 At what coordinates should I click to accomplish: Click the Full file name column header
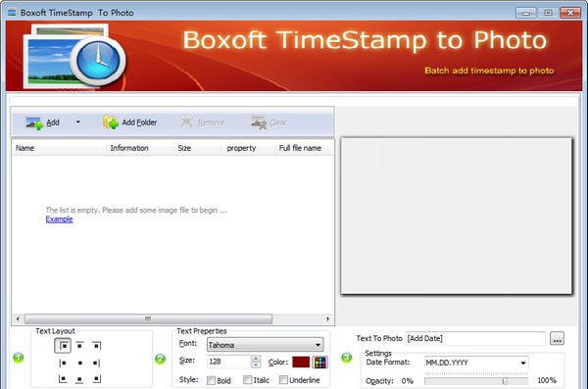[304, 148]
